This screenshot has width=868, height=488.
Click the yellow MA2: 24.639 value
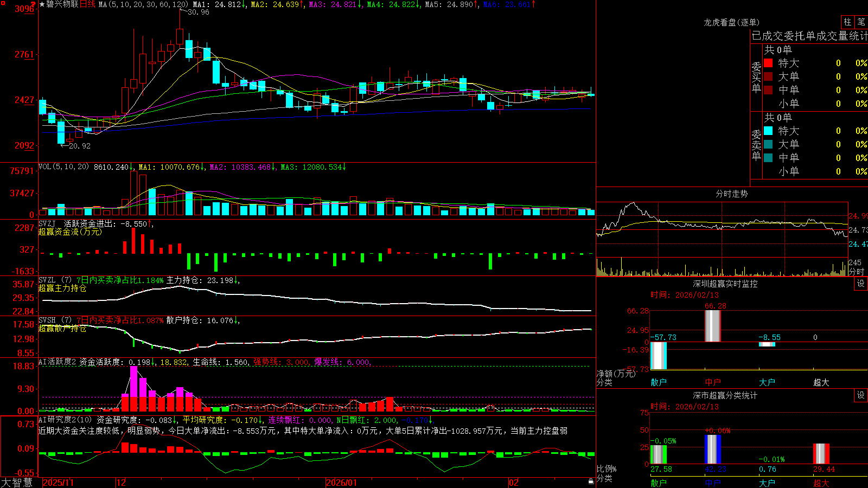pos(277,4)
